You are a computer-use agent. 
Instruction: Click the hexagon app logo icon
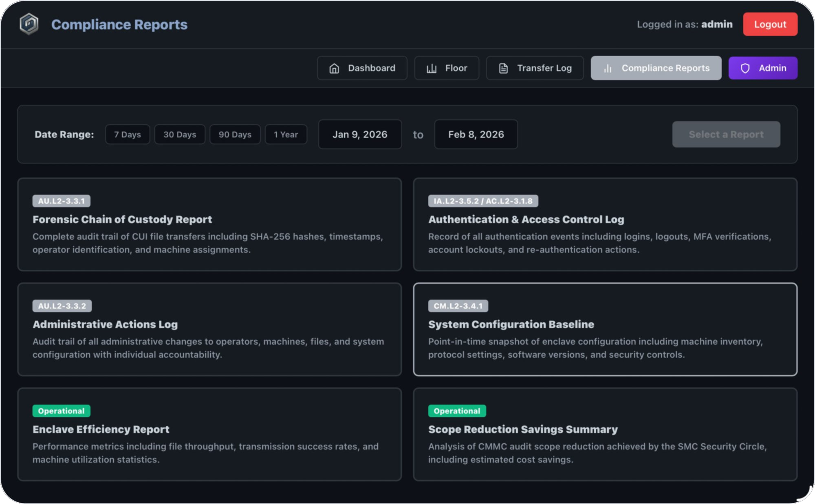point(29,24)
